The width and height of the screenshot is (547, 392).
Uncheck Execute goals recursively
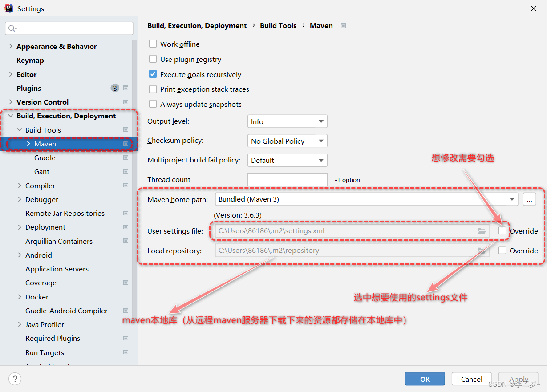tap(153, 74)
